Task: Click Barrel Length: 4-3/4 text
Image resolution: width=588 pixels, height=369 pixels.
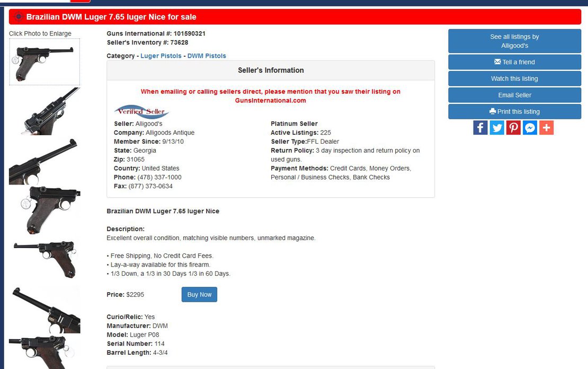Action: tap(137, 353)
